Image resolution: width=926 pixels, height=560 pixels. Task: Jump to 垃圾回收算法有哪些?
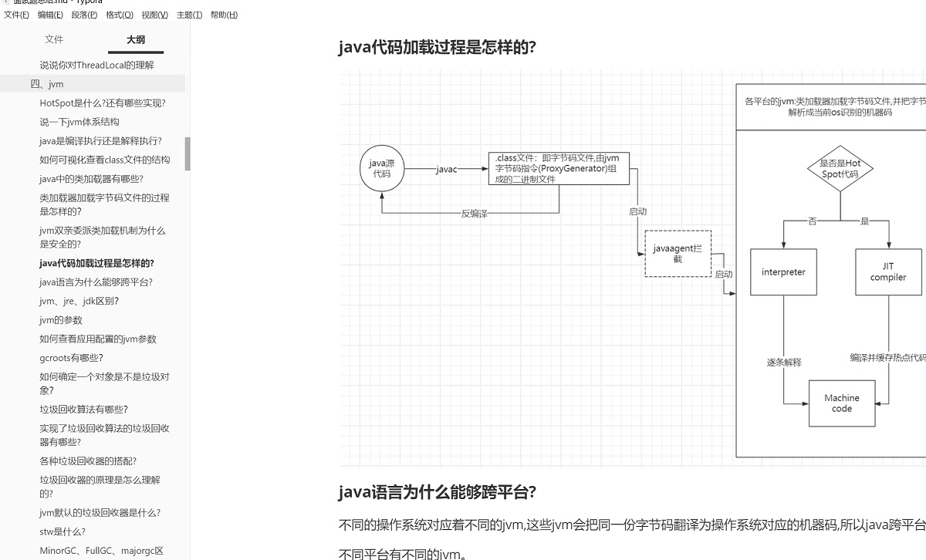pyautogui.click(x=83, y=410)
